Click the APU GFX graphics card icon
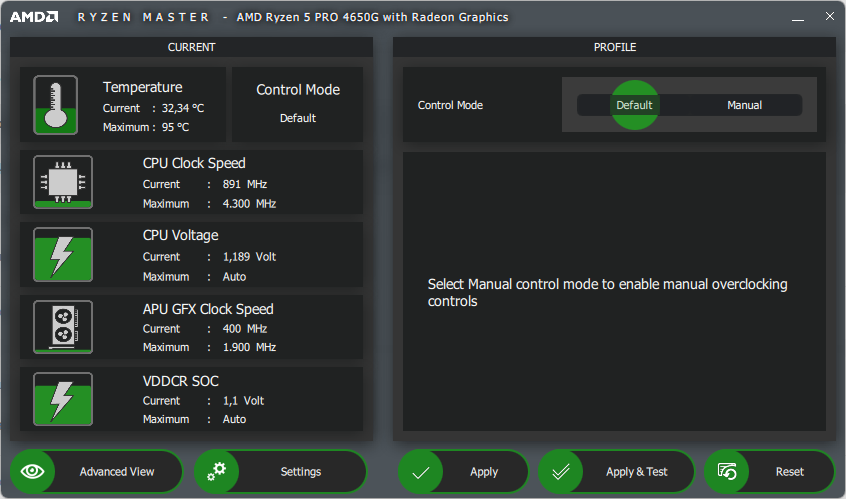The image size is (846, 499). [63, 327]
